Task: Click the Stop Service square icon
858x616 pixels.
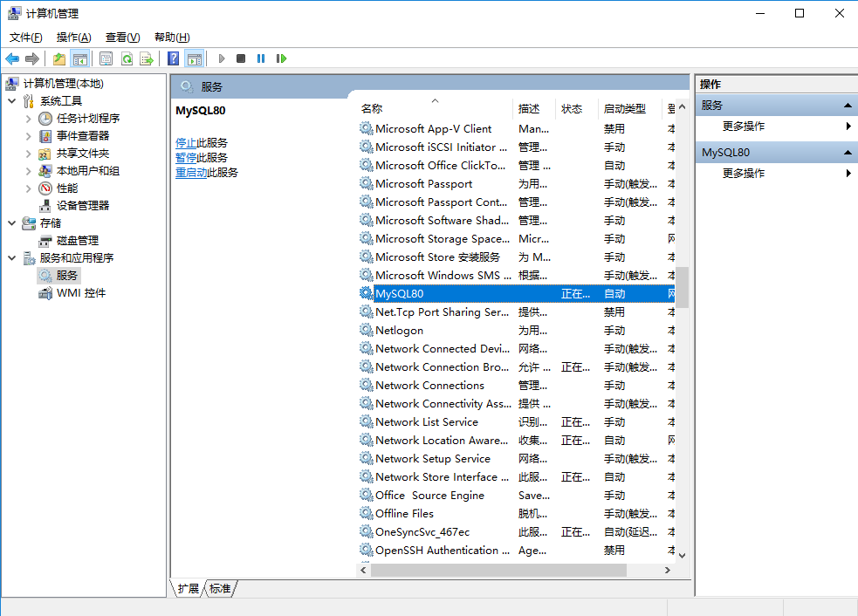Action: click(x=241, y=58)
